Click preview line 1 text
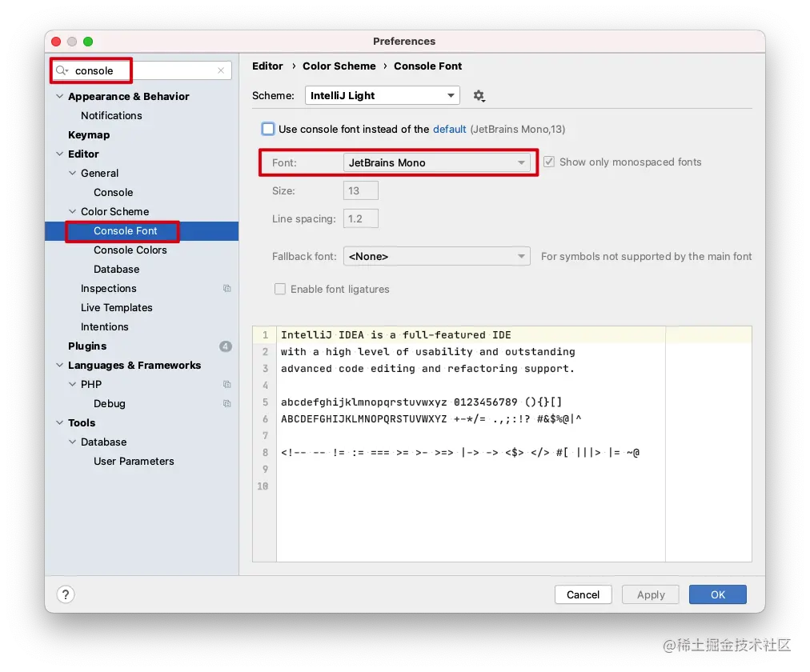The image size is (810, 672). pos(395,335)
